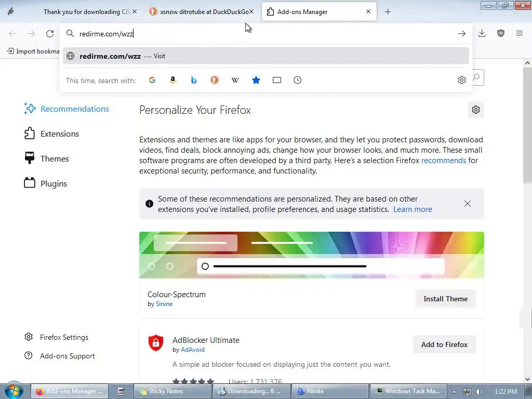Open a new tab with plus button
The image size is (532, 399).
pos(388,12)
